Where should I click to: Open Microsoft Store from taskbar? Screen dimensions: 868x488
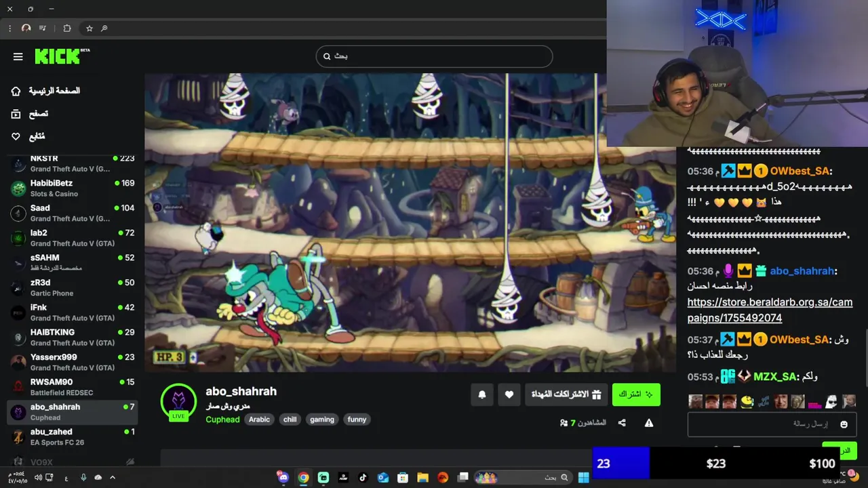pos(403,478)
